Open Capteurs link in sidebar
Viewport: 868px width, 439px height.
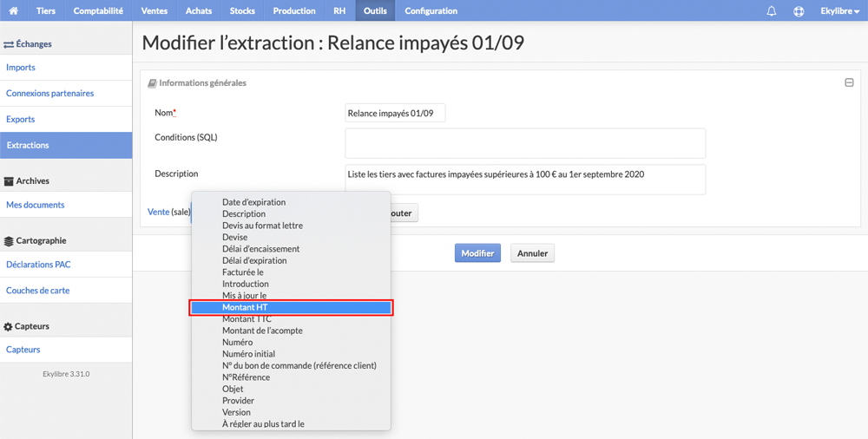(66, 350)
